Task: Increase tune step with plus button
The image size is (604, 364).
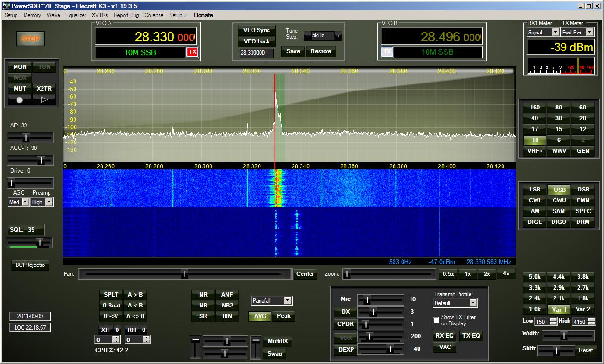Action: click(338, 36)
